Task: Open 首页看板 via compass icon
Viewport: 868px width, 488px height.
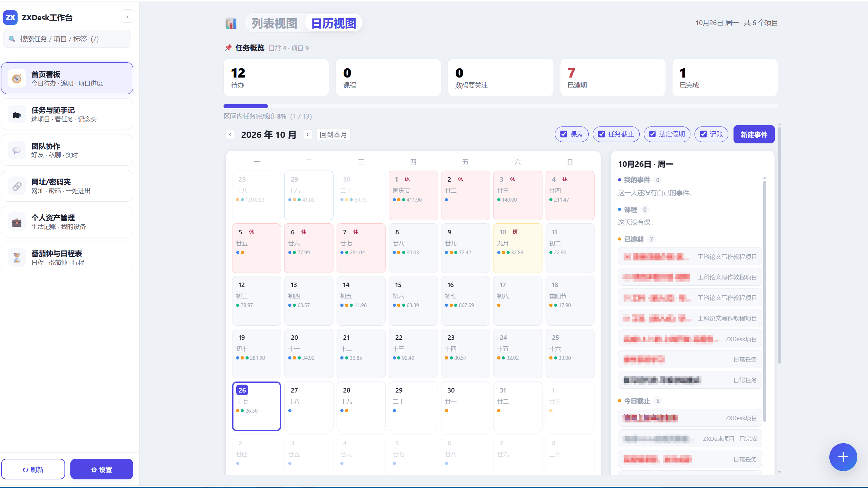Action: click(x=17, y=79)
